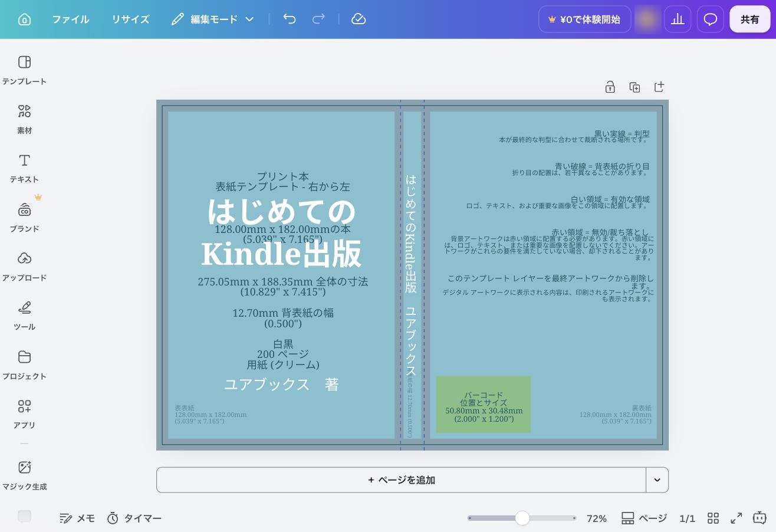The width and height of the screenshot is (776, 532).
Task: Open プロジェクト folder panel
Action: (24, 365)
